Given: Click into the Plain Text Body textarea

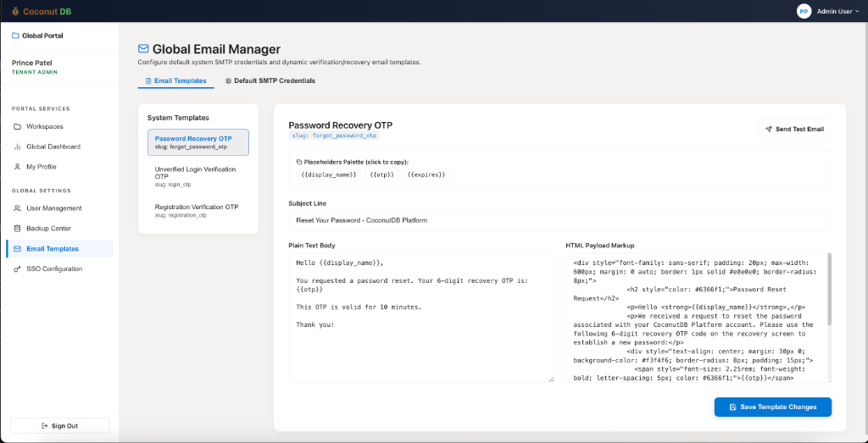Looking at the screenshot, I should pos(421,318).
